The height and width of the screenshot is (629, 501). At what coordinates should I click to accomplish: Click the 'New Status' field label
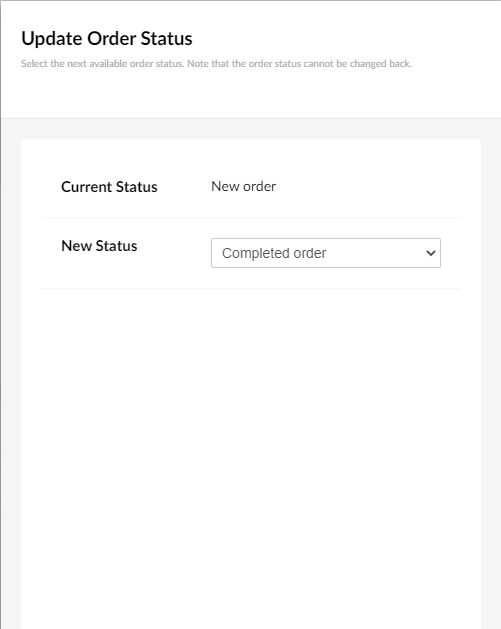pyautogui.click(x=99, y=246)
